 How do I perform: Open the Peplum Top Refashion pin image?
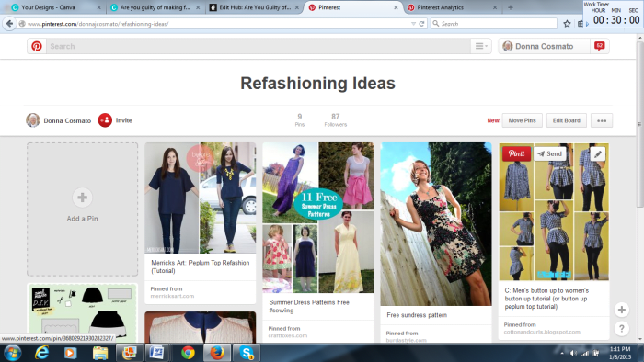coord(200,198)
